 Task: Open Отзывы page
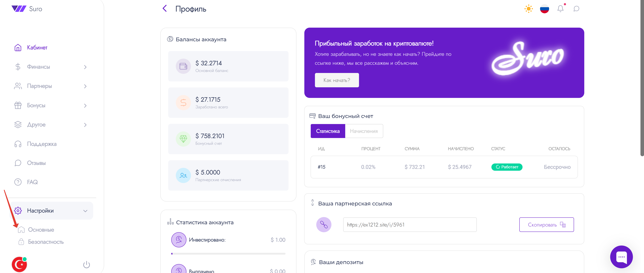[36, 163]
